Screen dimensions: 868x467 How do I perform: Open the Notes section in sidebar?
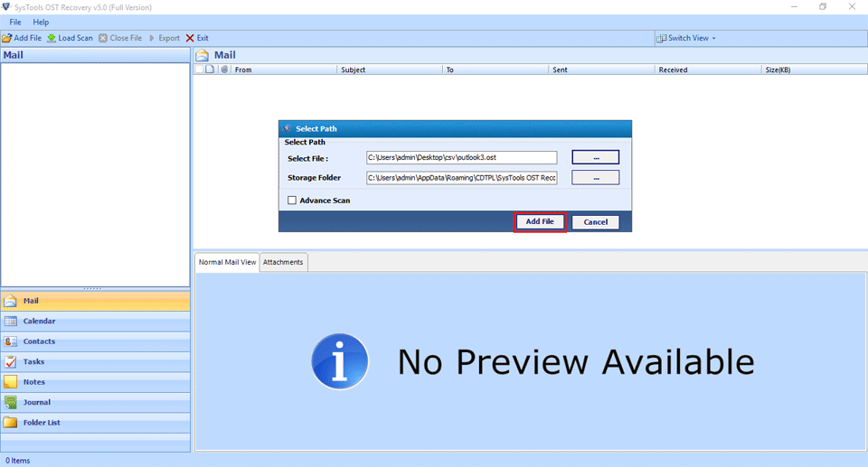pyautogui.click(x=33, y=382)
